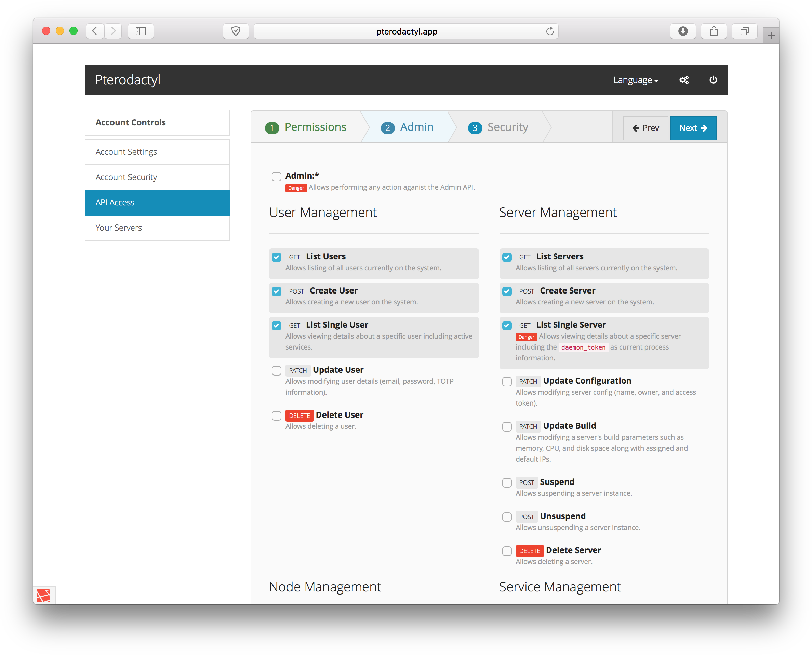
Task: Open downloads via the download arrow icon
Action: click(683, 31)
